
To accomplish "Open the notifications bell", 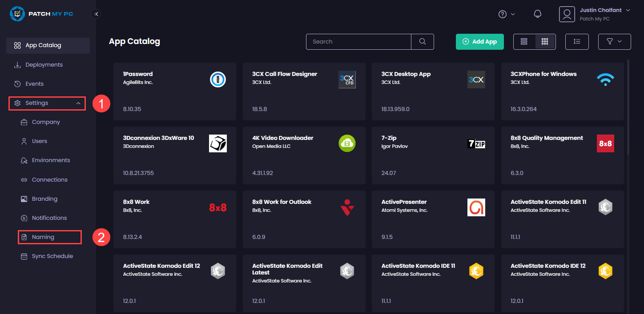I will pyautogui.click(x=537, y=14).
